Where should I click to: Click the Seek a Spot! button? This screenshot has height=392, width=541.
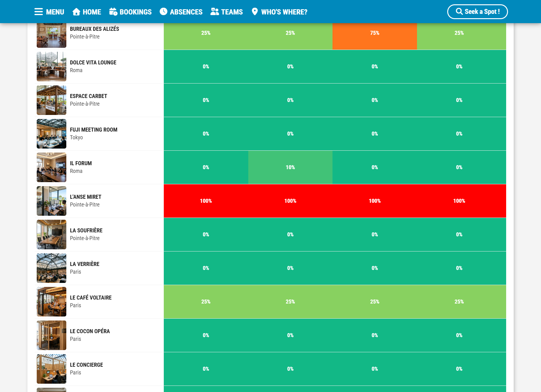[x=477, y=12]
